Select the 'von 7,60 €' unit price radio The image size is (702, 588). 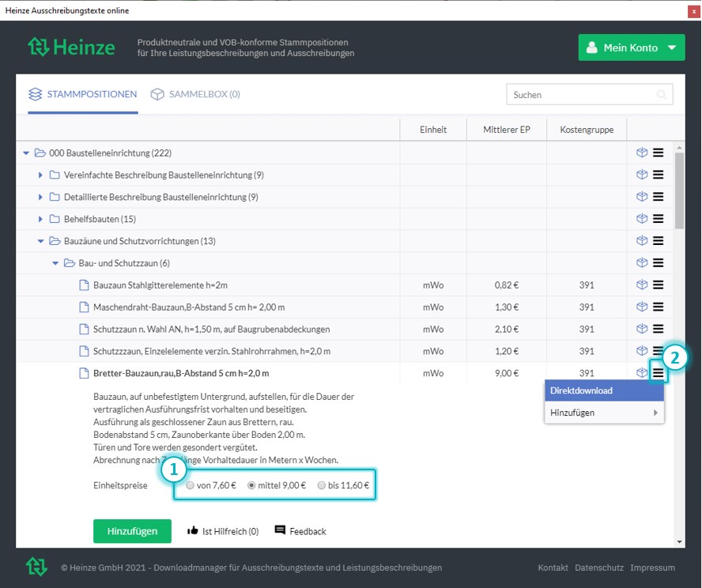tap(191, 485)
